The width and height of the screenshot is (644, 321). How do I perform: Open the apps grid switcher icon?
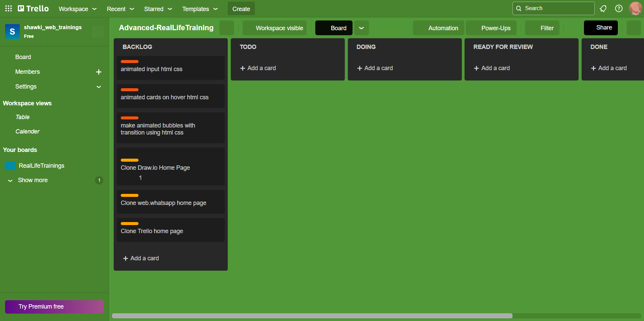click(8, 8)
